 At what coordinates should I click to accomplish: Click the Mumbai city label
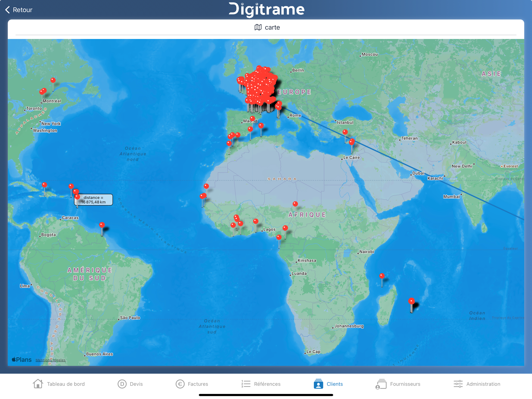(x=451, y=197)
